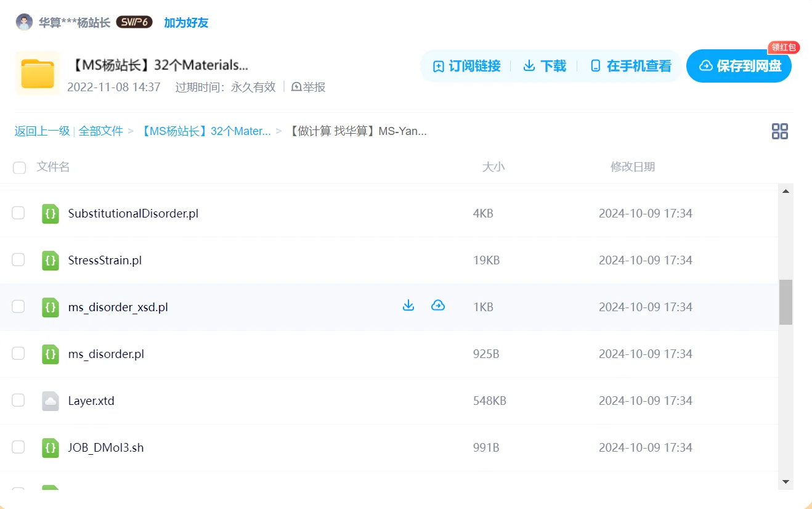
Task: Click the file list scrollbar thumb
Action: pos(786,302)
